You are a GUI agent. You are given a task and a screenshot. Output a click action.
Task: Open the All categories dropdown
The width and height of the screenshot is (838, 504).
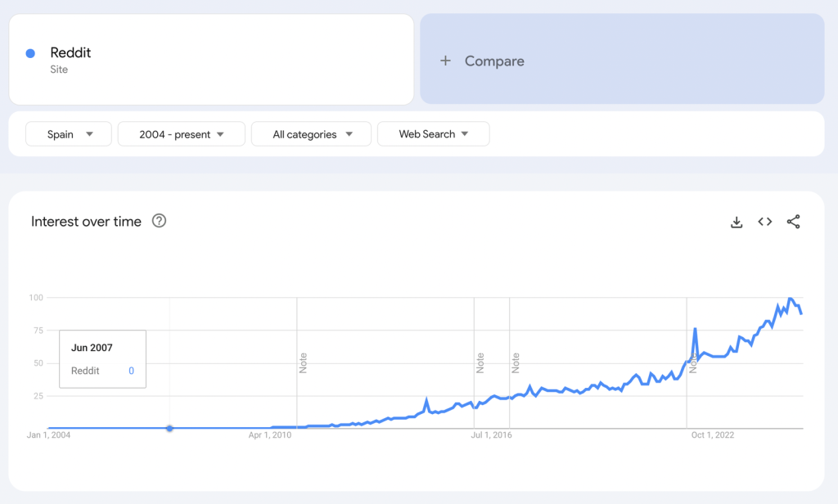tap(311, 133)
